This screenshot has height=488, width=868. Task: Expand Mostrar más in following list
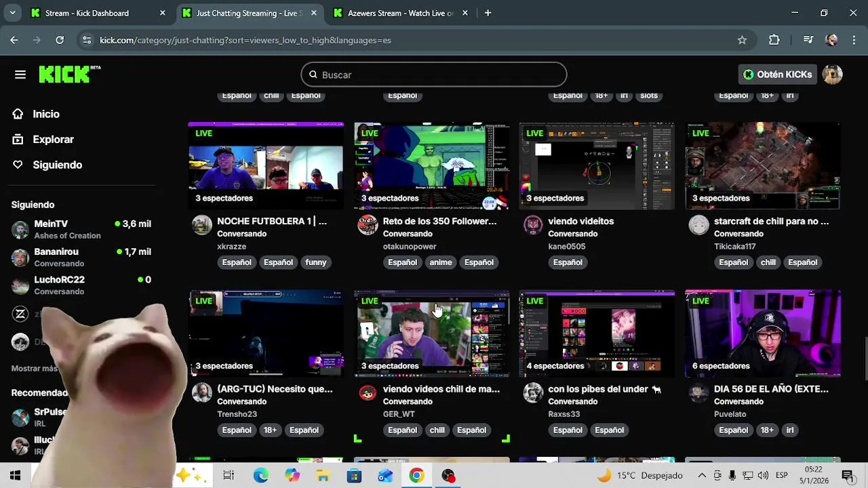click(35, 369)
